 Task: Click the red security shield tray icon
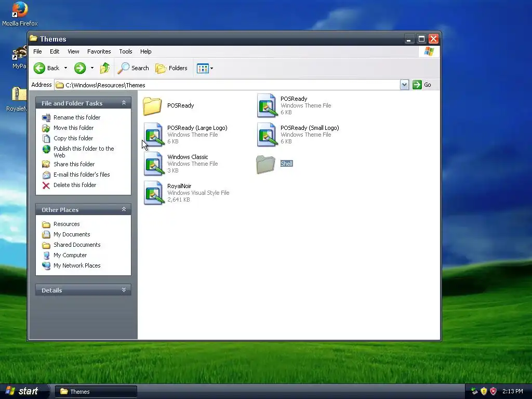click(494, 392)
